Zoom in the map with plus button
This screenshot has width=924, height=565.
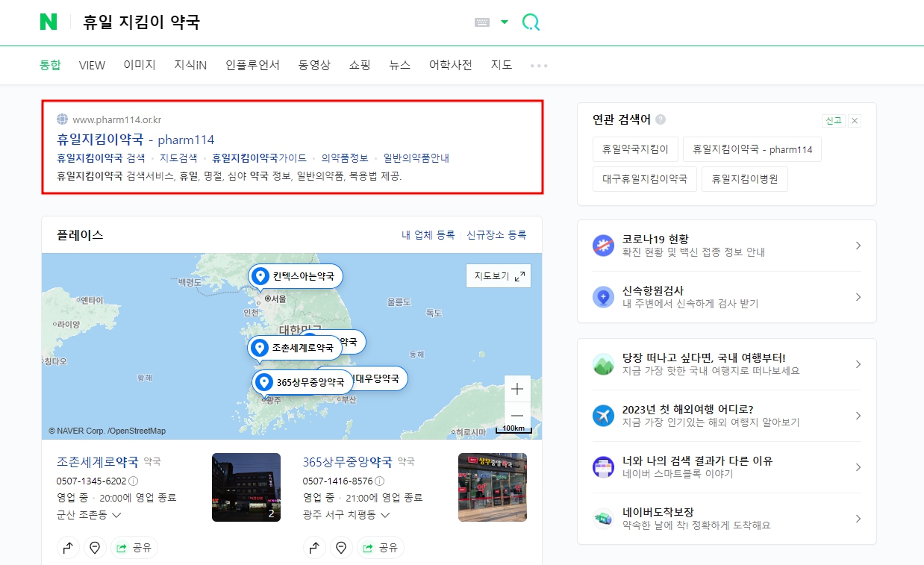pos(517,389)
